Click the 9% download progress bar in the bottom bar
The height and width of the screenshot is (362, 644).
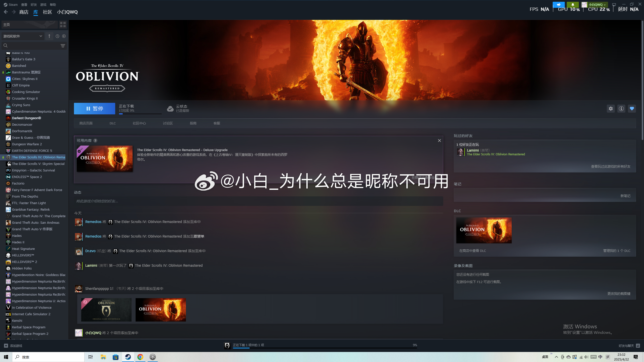tap(325, 348)
